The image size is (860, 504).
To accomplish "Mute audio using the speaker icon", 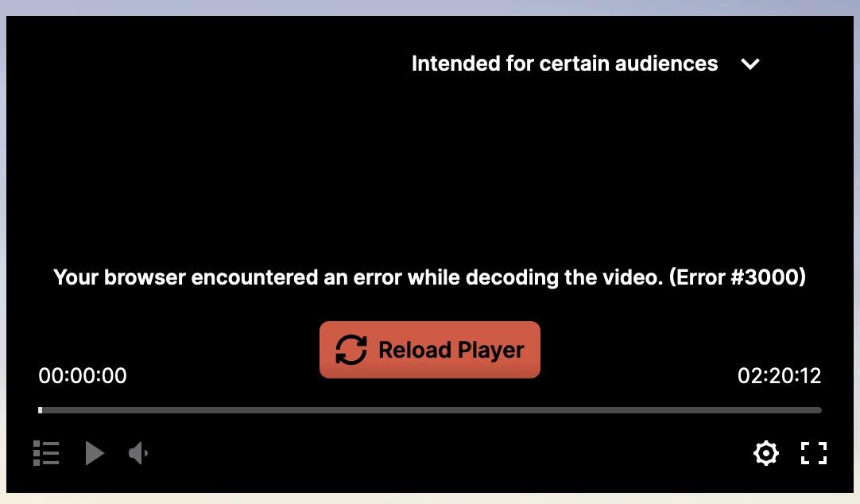I will coord(138,453).
